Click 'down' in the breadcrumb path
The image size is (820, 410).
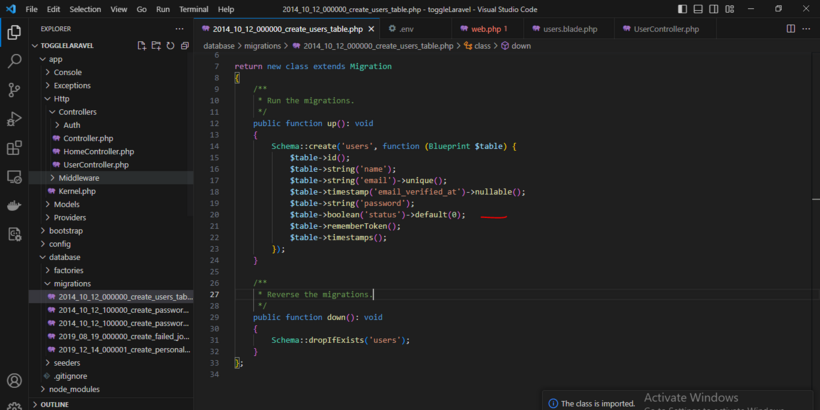coord(521,46)
